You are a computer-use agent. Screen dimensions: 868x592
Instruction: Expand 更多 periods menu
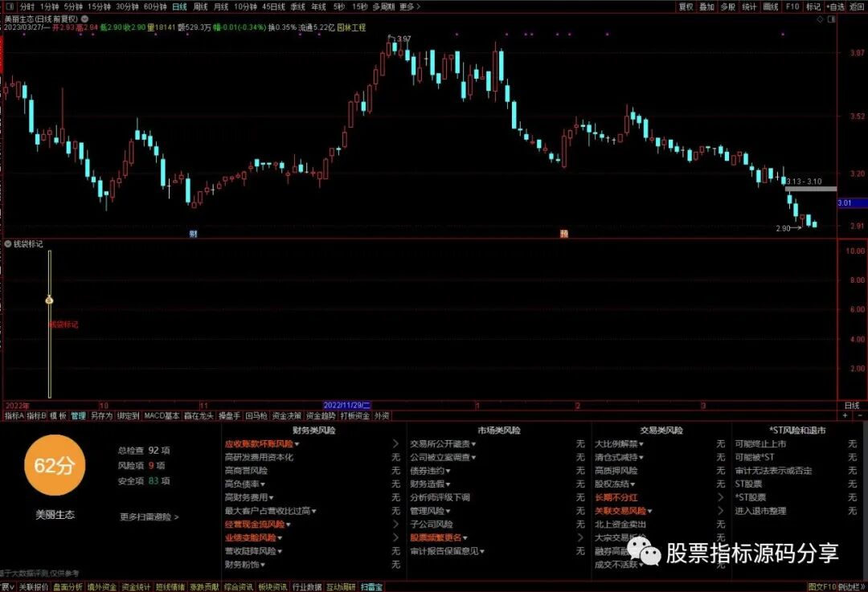(410, 6)
